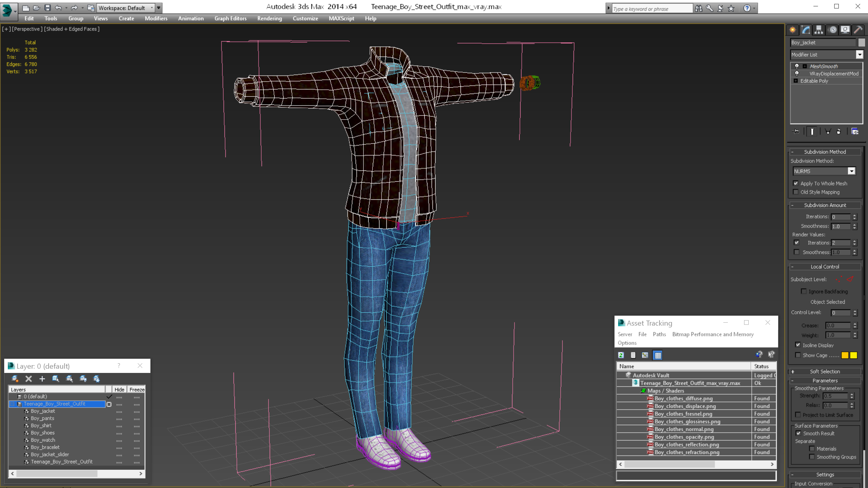Image resolution: width=868 pixels, height=488 pixels.
Task: Click the Boy_jacket object name field
Action: pos(823,42)
